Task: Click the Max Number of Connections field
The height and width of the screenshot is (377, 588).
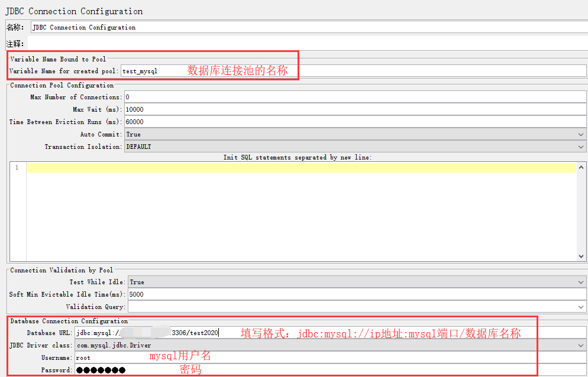Action: tap(355, 97)
